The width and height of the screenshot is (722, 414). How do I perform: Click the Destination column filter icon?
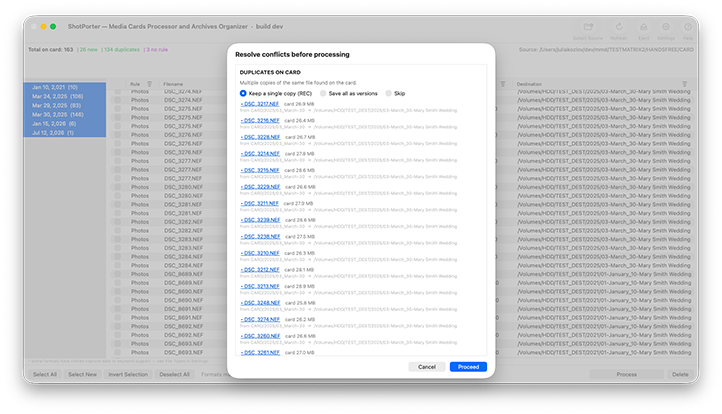click(x=685, y=84)
